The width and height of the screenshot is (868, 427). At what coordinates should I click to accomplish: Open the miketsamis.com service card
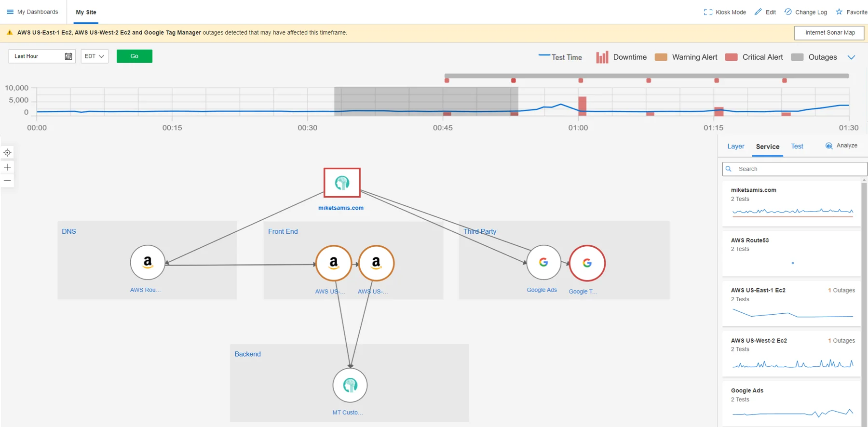791,204
